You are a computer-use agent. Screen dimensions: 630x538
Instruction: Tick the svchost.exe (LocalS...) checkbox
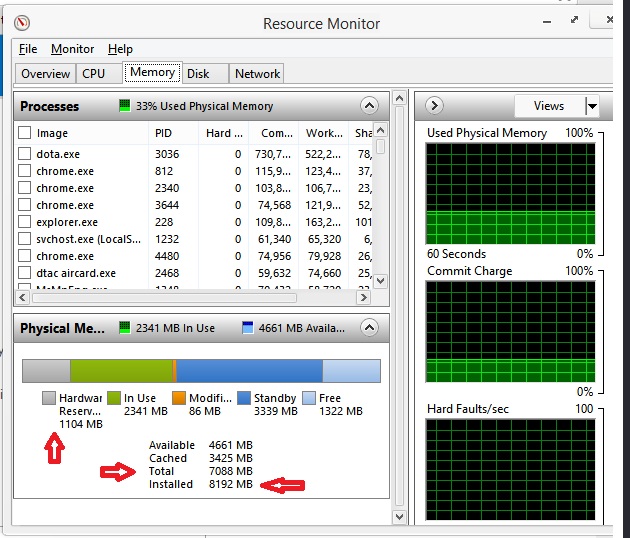coord(25,239)
